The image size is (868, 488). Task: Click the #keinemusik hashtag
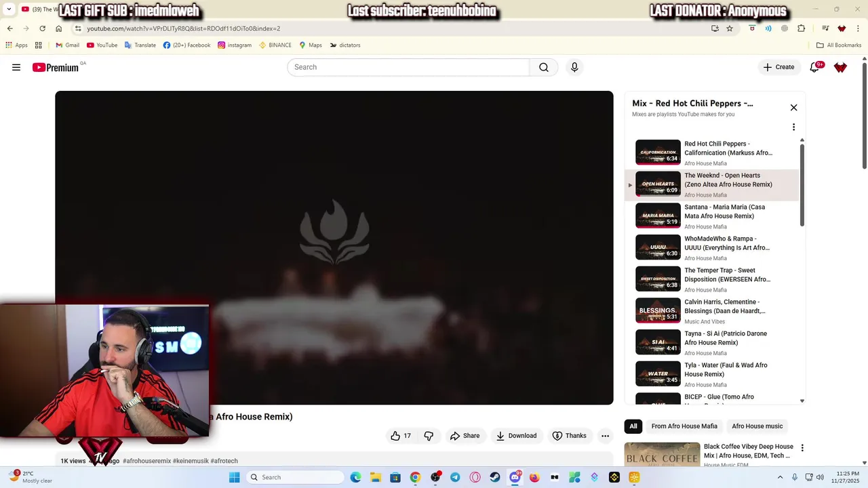(x=190, y=461)
